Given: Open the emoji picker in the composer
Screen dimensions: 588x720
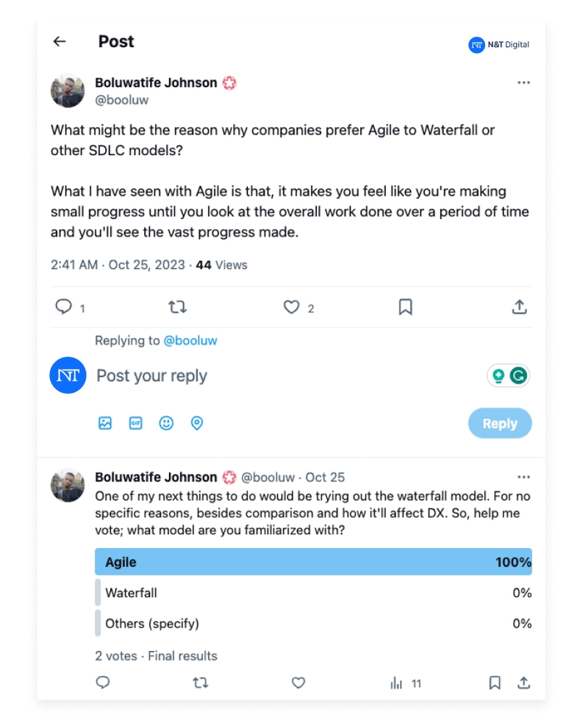Looking at the screenshot, I should [x=166, y=423].
